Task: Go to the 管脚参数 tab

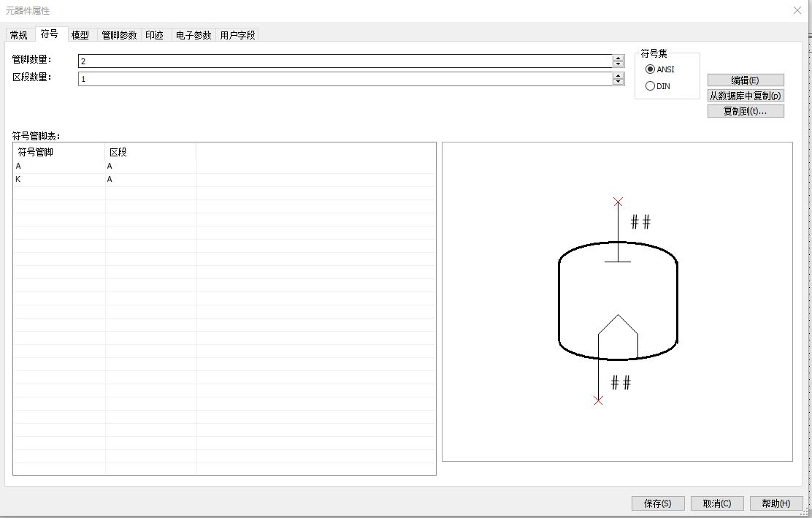Action: coord(119,35)
